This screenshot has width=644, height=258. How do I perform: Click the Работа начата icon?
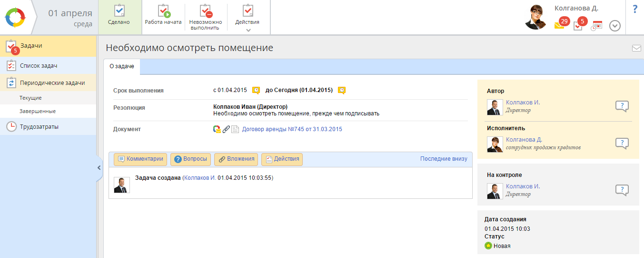163,11
